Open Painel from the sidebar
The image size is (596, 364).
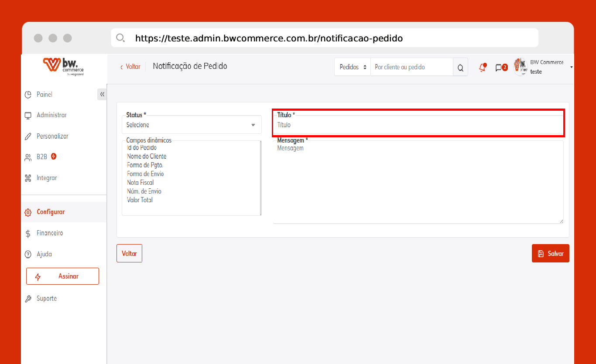(44, 95)
